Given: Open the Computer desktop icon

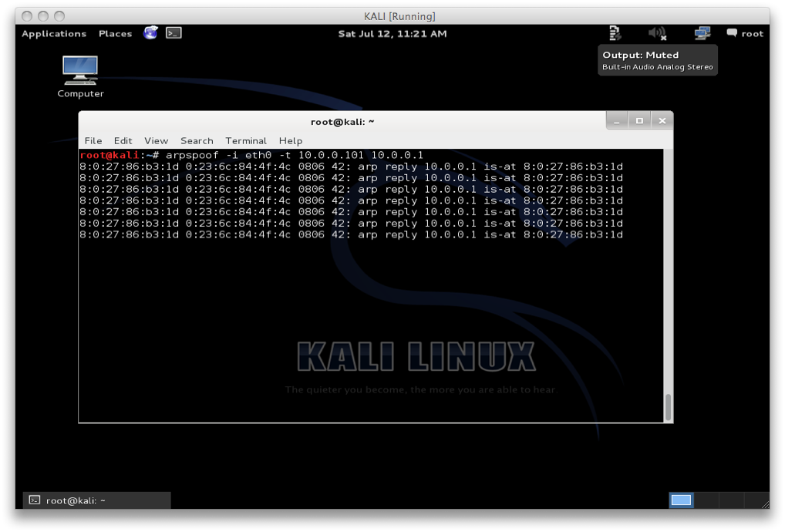Looking at the screenshot, I should (x=80, y=76).
